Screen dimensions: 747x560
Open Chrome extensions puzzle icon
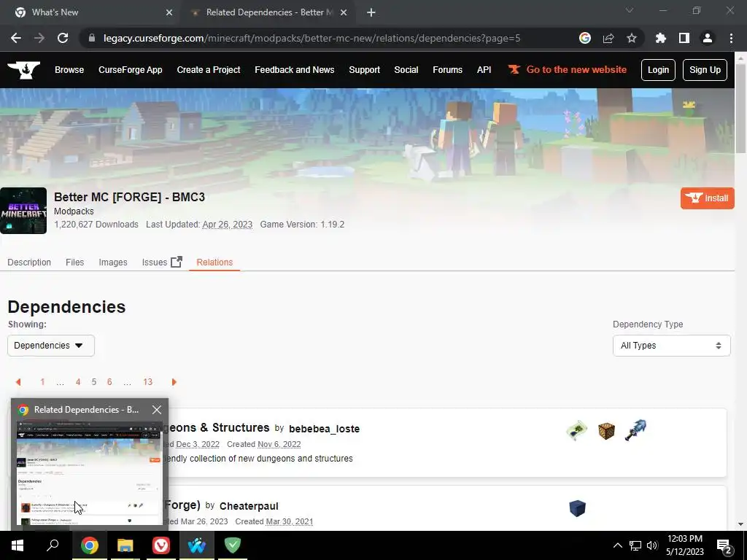point(661,38)
